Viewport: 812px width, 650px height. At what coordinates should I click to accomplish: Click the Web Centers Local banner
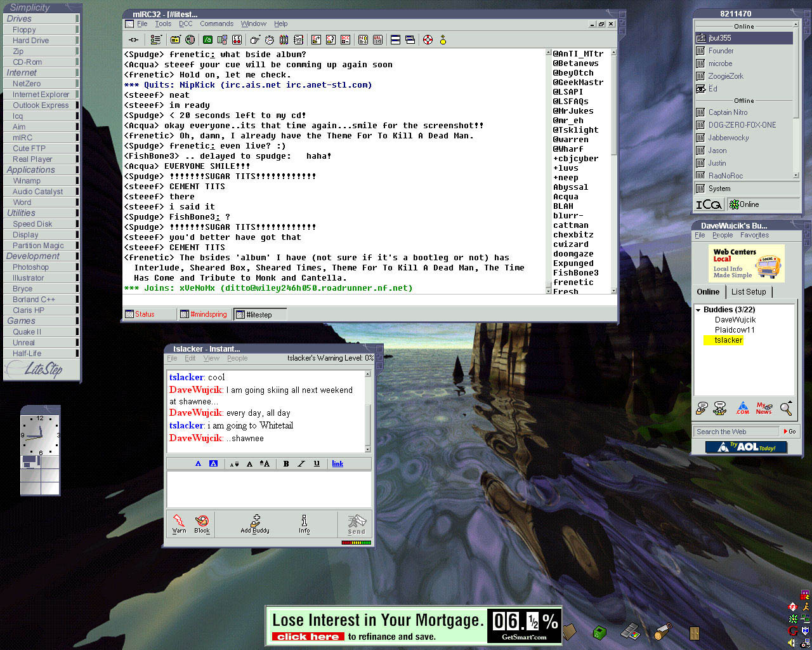point(746,263)
